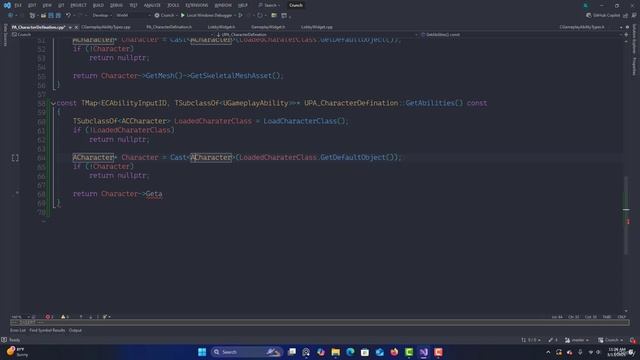
Task: Switch to GameplayWidget.h tab
Action: pyautogui.click(x=268, y=27)
